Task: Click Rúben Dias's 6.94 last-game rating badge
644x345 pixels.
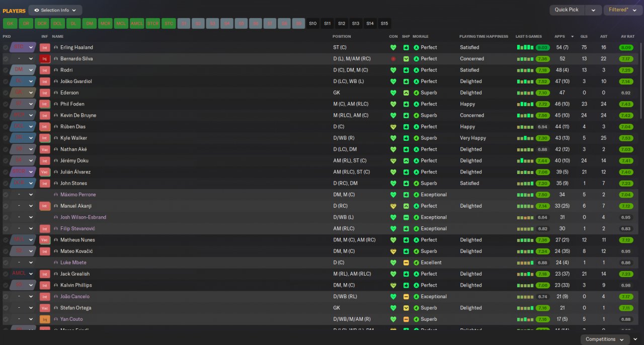Action: pyautogui.click(x=542, y=127)
